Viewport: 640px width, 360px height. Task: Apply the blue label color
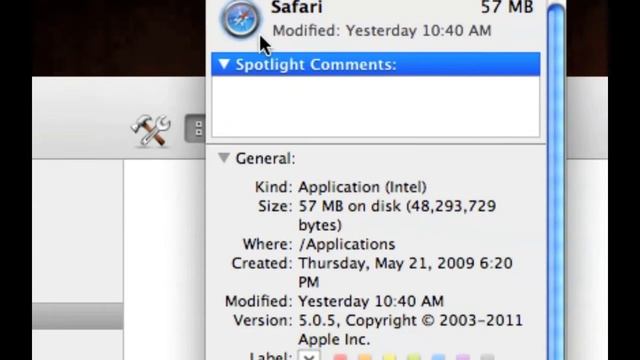[438, 358]
